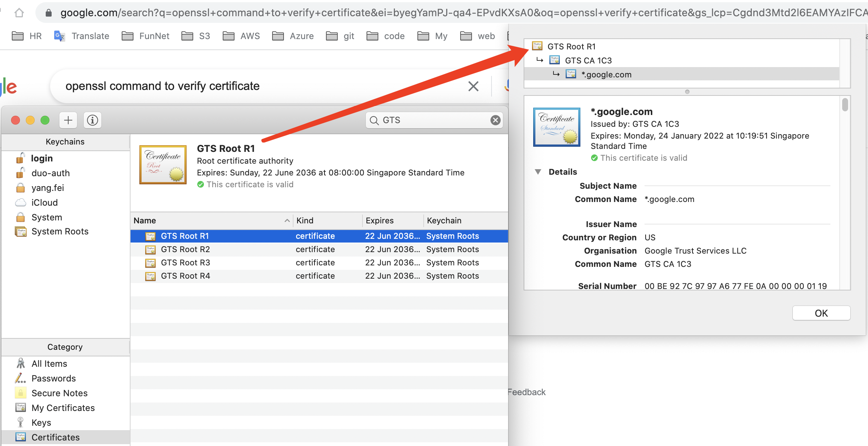
Task: Select GTS Root R1 in certificate chain
Action: coord(571,46)
